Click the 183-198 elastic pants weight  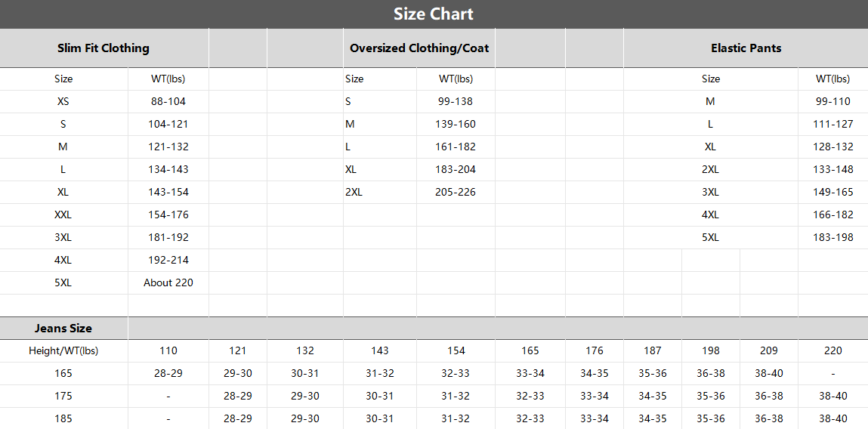(833, 237)
